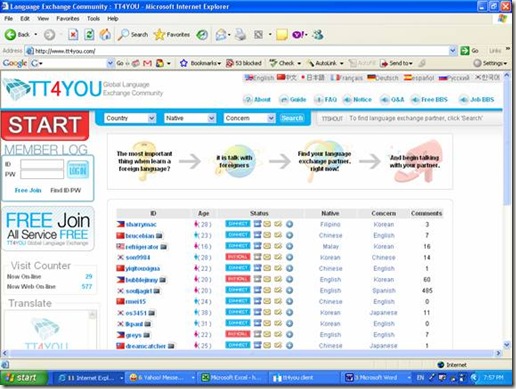Image resolution: width=516 pixels, height=389 pixels.
Task: Open the Favorites menu
Action: [x=68, y=19]
